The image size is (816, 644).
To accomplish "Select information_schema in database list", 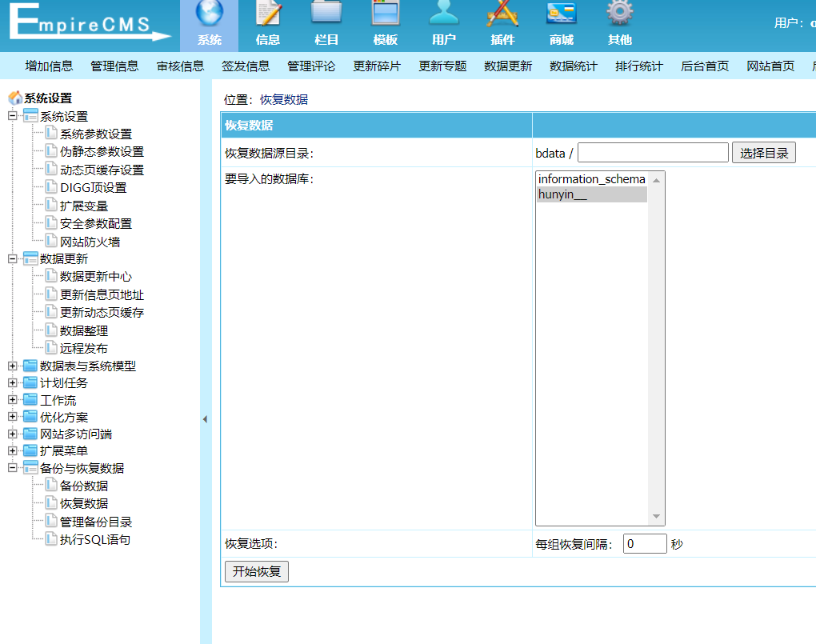I will pyautogui.click(x=591, y=179).
